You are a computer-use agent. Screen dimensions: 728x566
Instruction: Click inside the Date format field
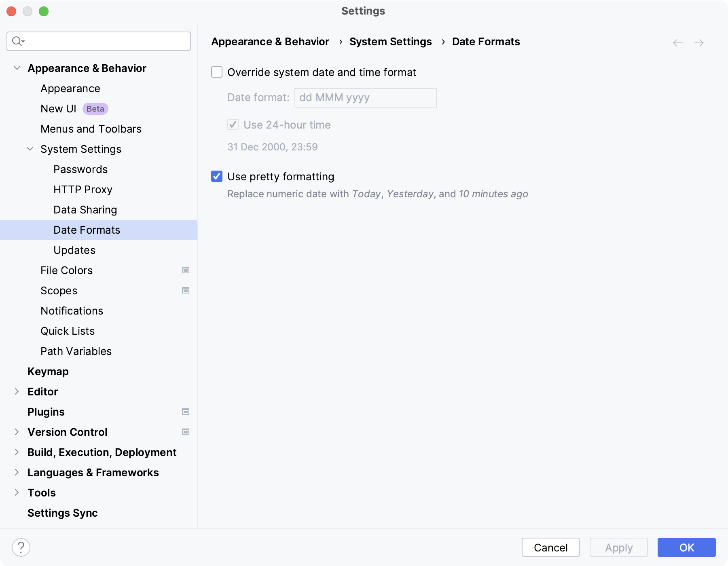[x=365, y=97]
